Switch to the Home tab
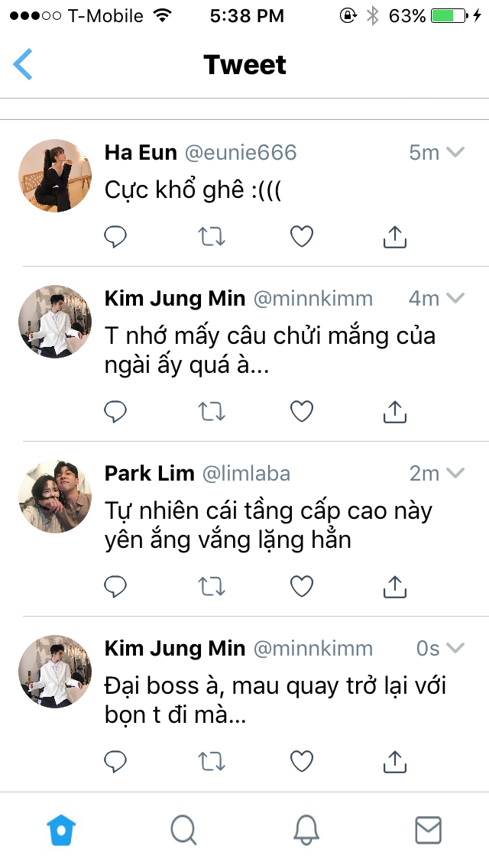The image size is (489, 868). point(61,830)
